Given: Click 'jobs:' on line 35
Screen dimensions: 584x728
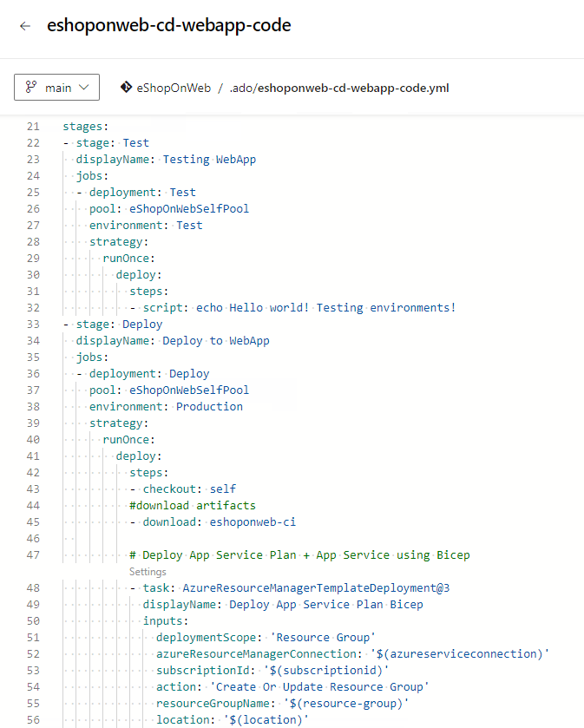Looking at the screenshot, I should point(92,357).
